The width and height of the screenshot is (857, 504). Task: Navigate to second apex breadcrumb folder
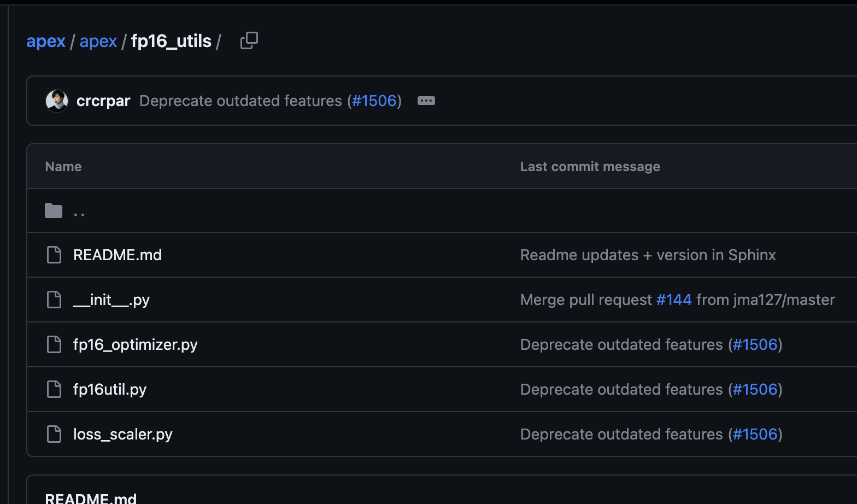pos(98,41)
